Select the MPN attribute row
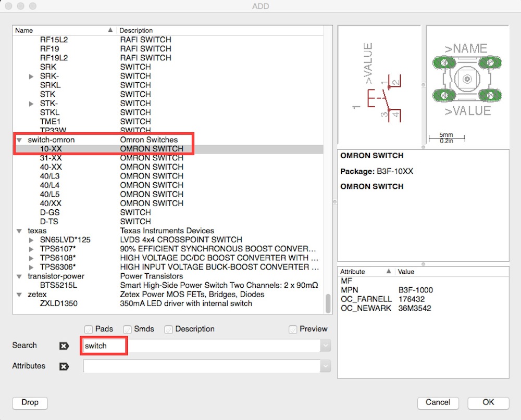 pyautogui.click(x=423, y=290)
